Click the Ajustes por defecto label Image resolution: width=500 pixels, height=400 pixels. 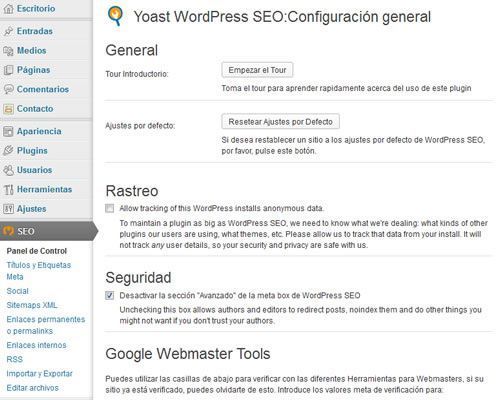tap(140, 126)
